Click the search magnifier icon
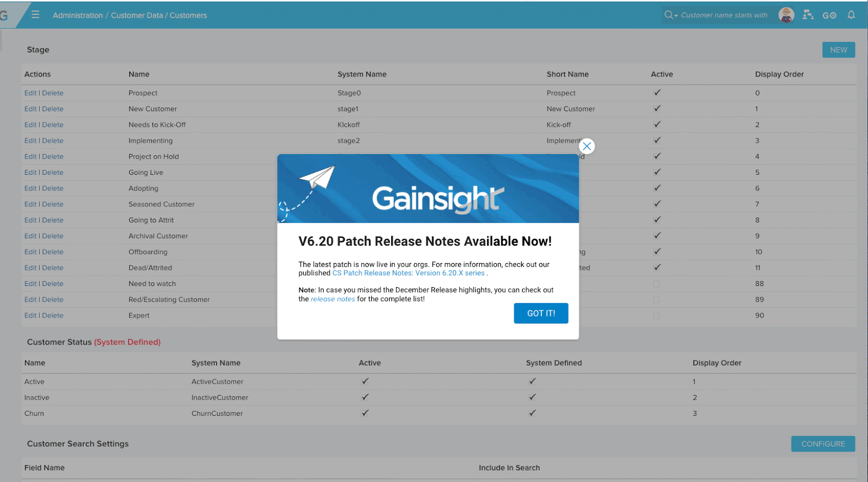Screen dimensions: 868x482 point(668,15)
